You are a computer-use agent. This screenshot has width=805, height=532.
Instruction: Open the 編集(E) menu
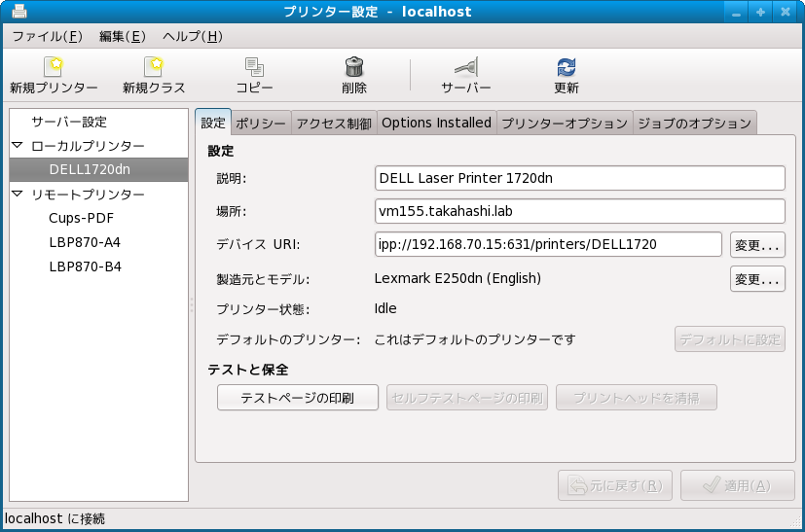122,37
